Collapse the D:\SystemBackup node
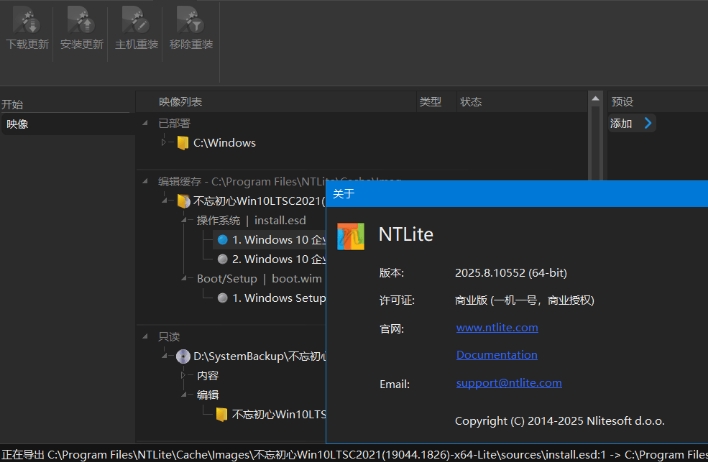Screen dimensions: 708x462 coord(164,356)
